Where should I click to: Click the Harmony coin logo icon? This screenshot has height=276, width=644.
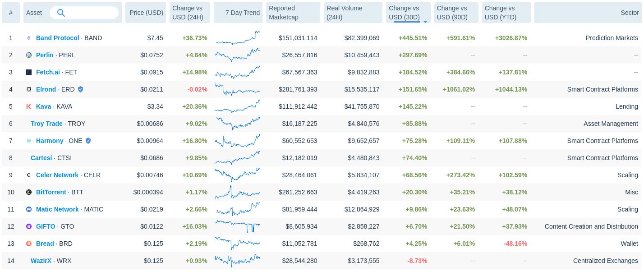pyautogui.click(x=29, y=141)
